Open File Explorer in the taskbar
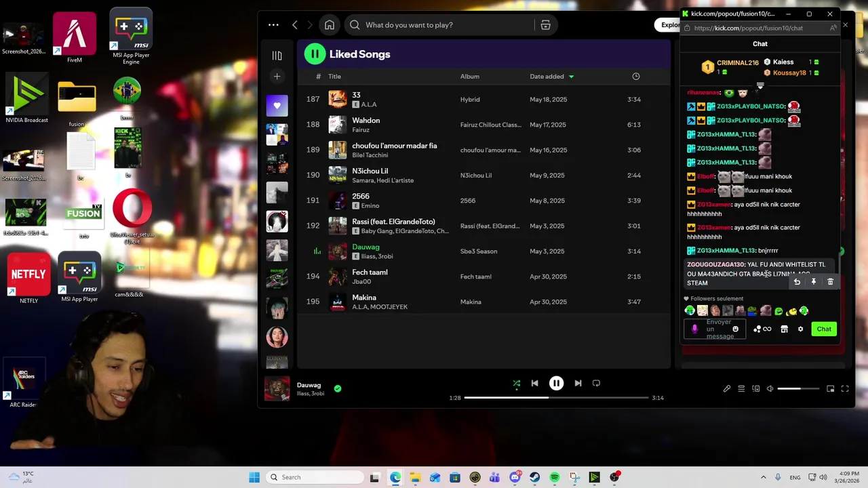The width and height of the screenshot is (868, 488). tap(415, 477)
